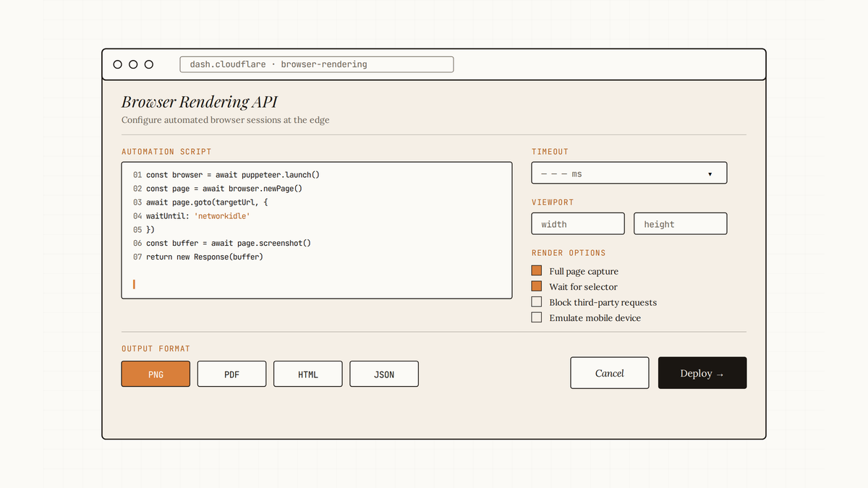Focus the viewport width field
This screenshot has height=488, width=868.
(x=578, y=224)
